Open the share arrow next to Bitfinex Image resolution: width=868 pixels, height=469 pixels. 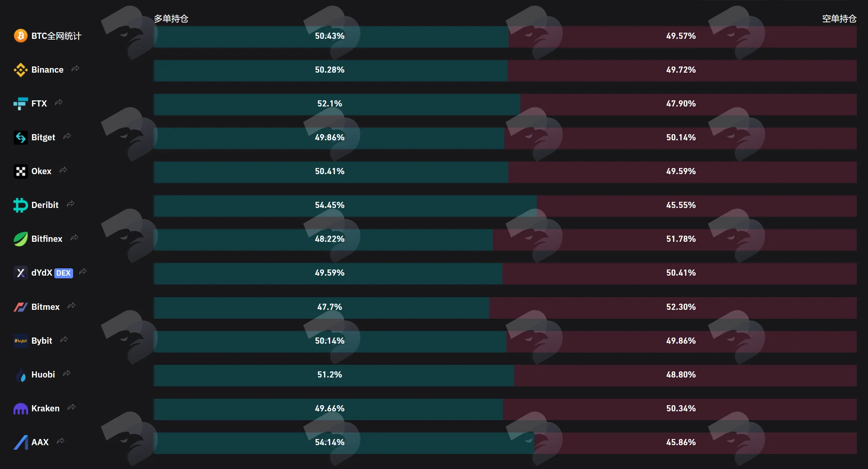pyautogui.click(x=74, y=238)
